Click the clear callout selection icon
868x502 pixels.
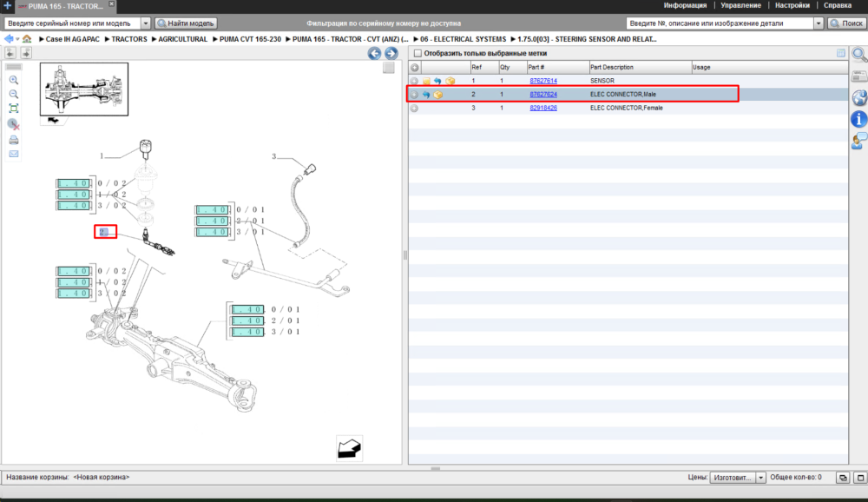(14, 124)
